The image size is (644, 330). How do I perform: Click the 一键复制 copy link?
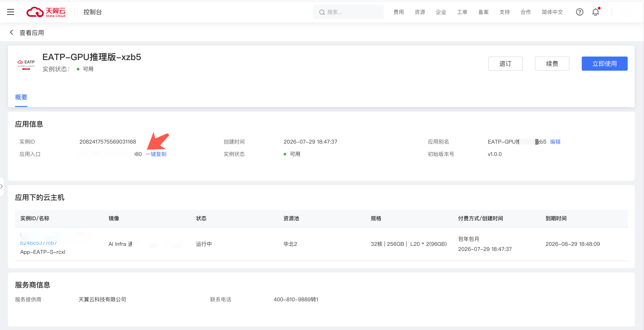(x=156, y=154)
